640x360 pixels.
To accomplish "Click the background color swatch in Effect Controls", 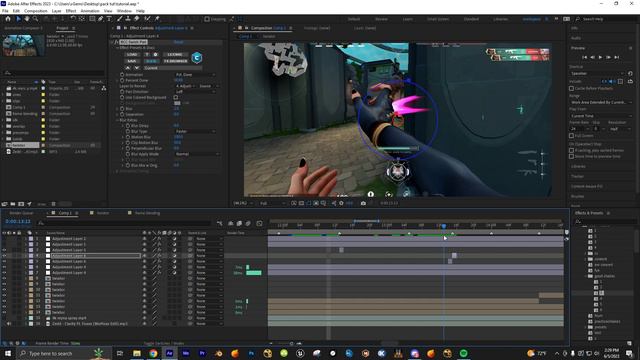I will (177, 103).
